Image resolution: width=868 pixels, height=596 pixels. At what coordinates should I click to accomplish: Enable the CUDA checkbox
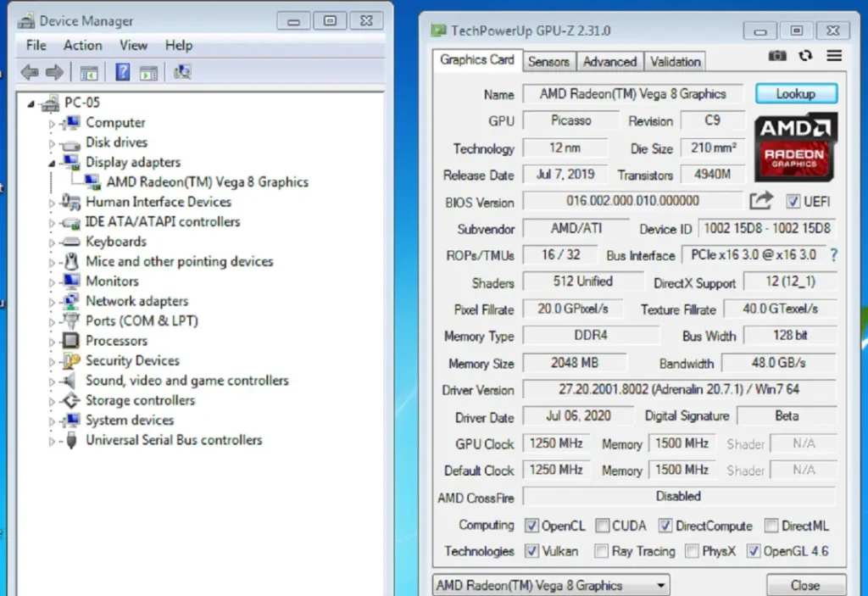click(603, 526)
